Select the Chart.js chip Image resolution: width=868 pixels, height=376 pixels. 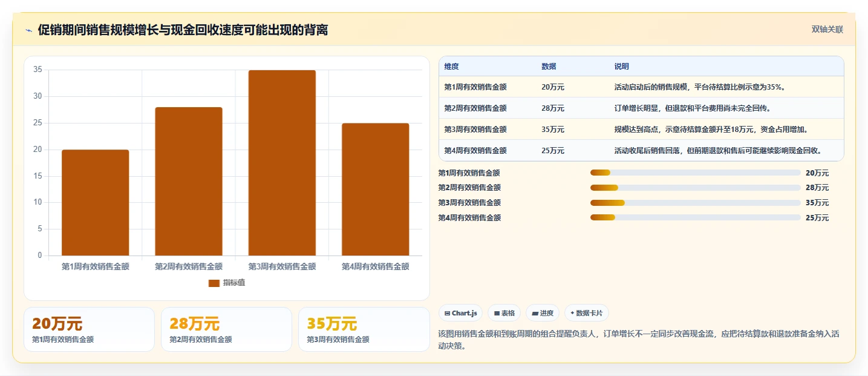point(460,313)
